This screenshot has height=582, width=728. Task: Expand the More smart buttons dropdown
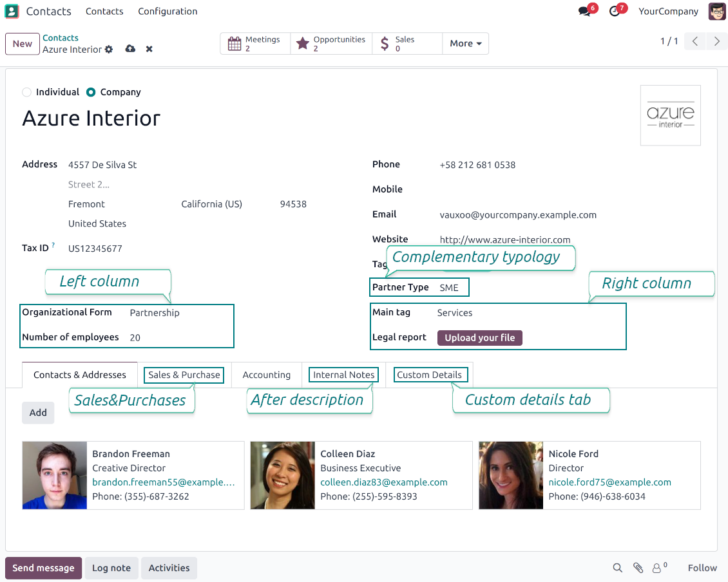(x=465, y=44)
